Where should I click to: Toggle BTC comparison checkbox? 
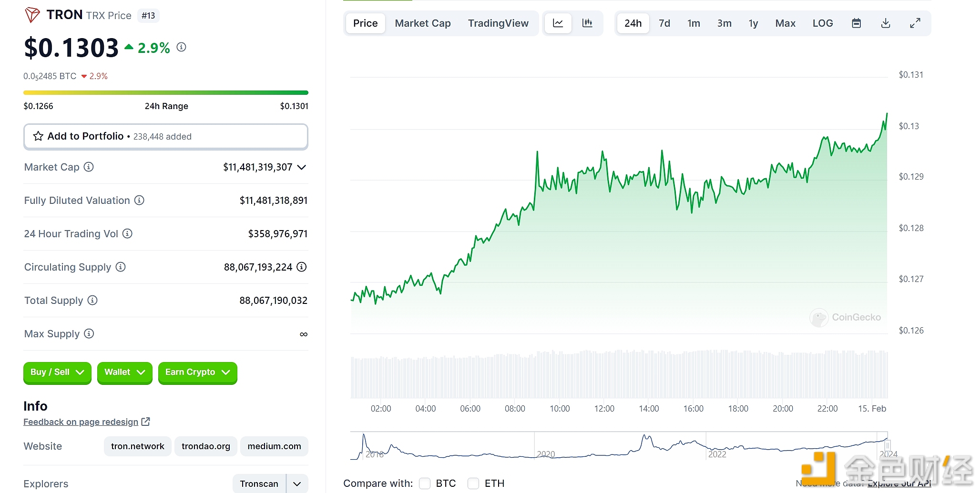pyautogui.click(x=425, y=483)
